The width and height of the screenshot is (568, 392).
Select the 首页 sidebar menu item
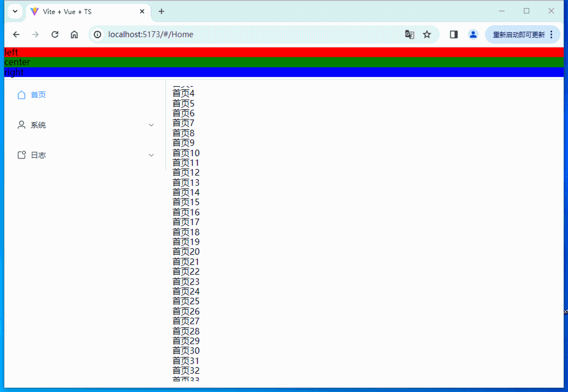click(x=38, y=95)
